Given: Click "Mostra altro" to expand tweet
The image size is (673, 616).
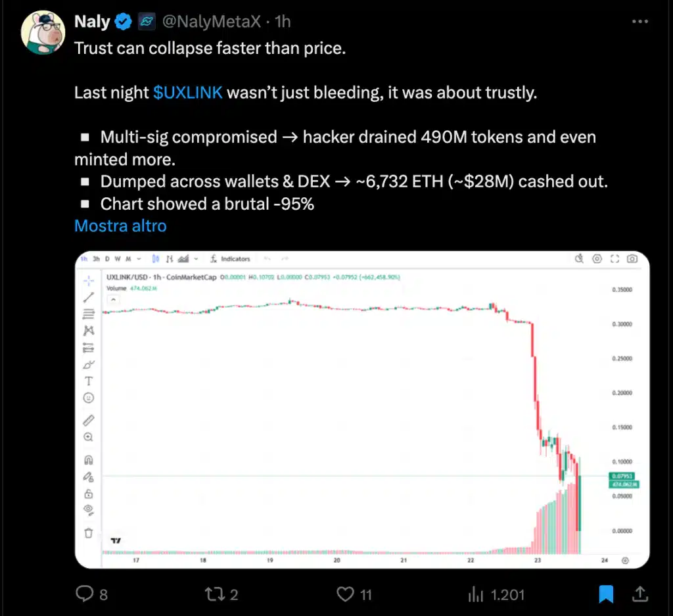Looking at the screenshot, I should 120,225.
